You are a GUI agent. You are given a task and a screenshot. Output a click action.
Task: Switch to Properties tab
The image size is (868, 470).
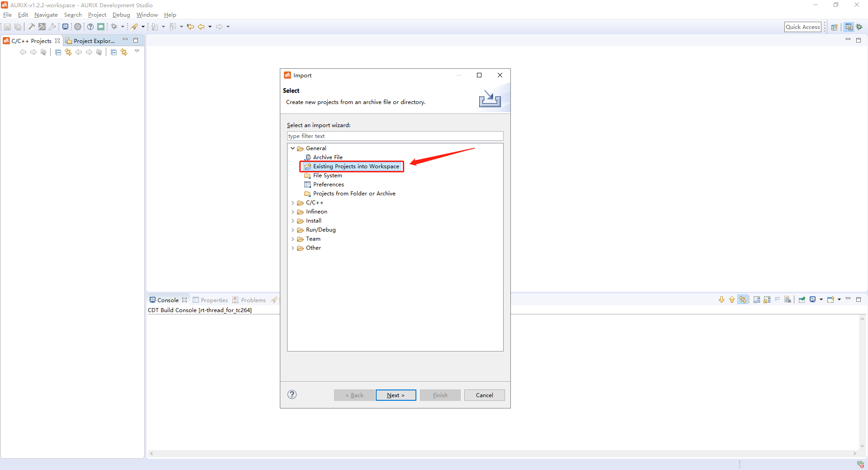210,300
